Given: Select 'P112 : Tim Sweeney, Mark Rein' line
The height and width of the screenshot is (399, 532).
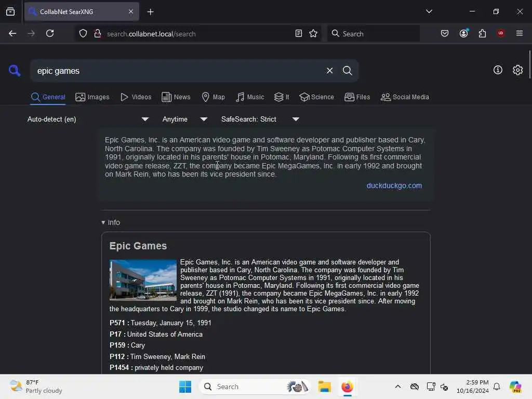Looking at the screenshot, I should point(157,356).
